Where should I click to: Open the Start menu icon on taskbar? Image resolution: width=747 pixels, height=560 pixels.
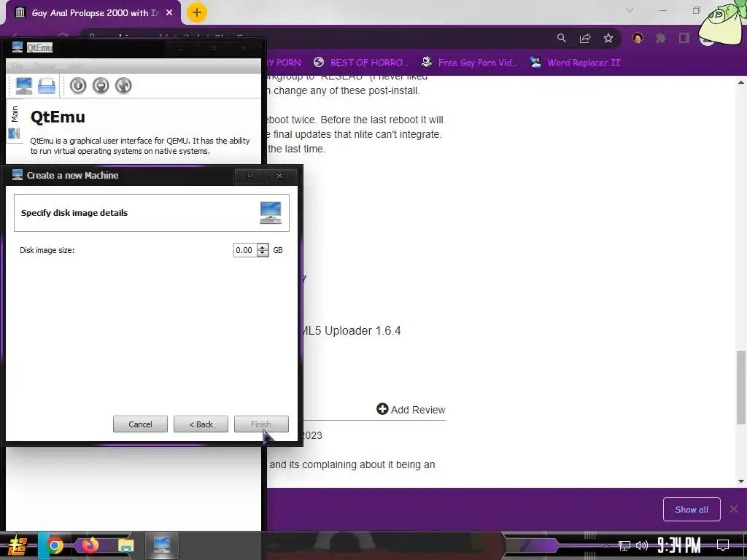click(18, 545)
